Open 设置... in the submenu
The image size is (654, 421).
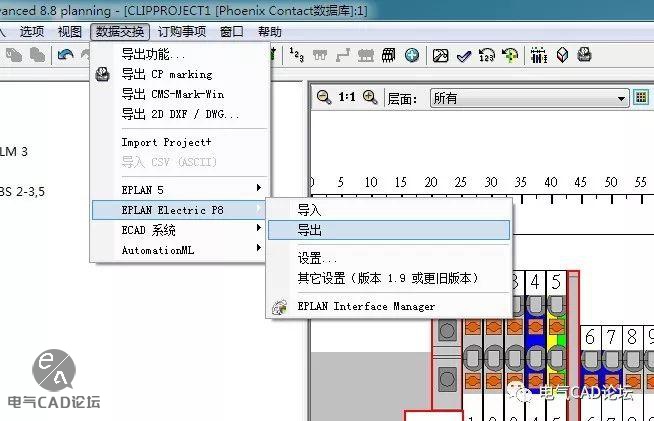tap(389, 258)
